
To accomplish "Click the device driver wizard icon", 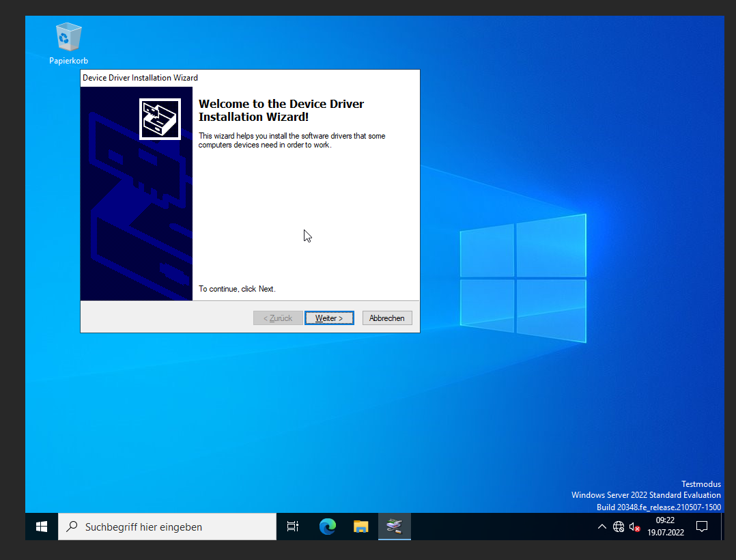I will pos(160,120).
